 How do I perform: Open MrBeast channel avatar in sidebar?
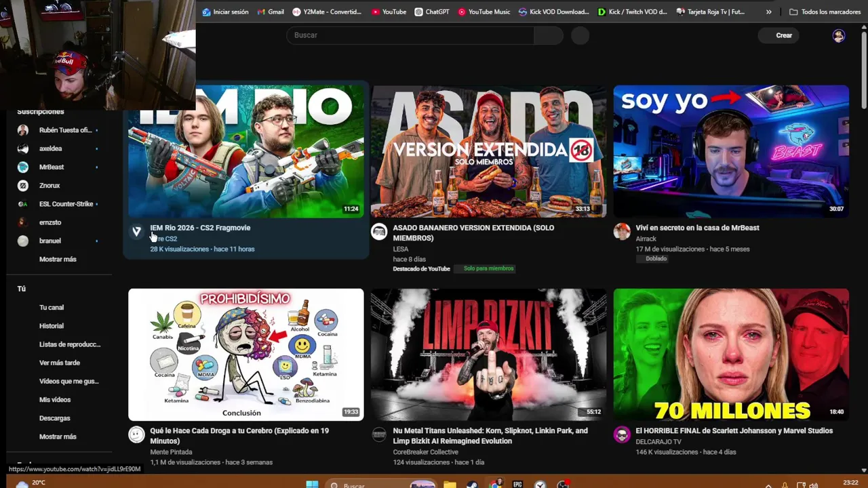(x=23, y=167)
